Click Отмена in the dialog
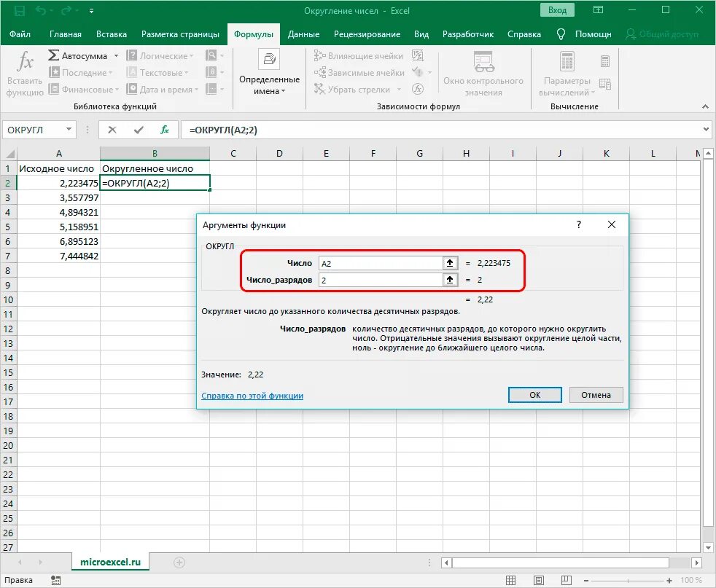This screenshot has width=716, height=588. point(596,395)
